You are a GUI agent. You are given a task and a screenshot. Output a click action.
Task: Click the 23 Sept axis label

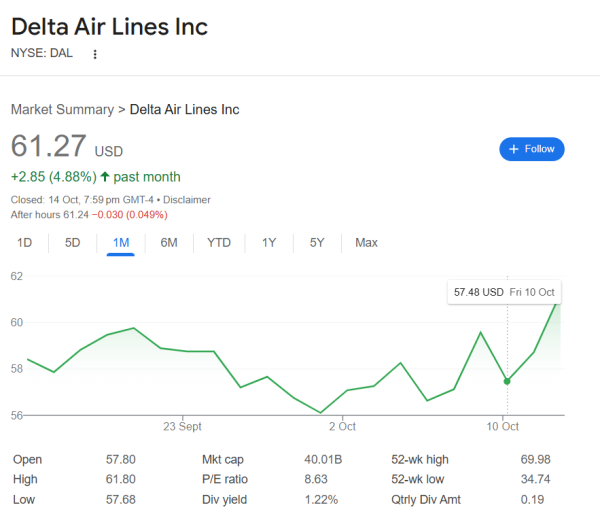pyautogui.click(x=183, y=425)
